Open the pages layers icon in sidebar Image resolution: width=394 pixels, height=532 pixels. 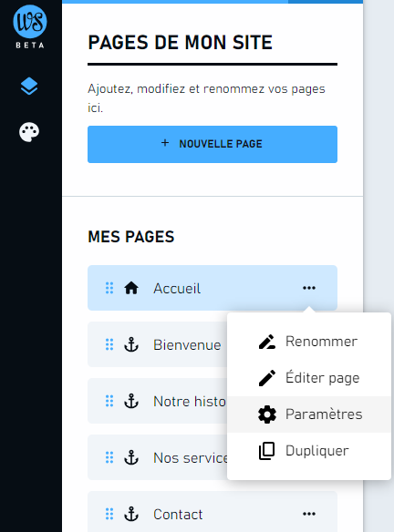(x=29, y=87)
